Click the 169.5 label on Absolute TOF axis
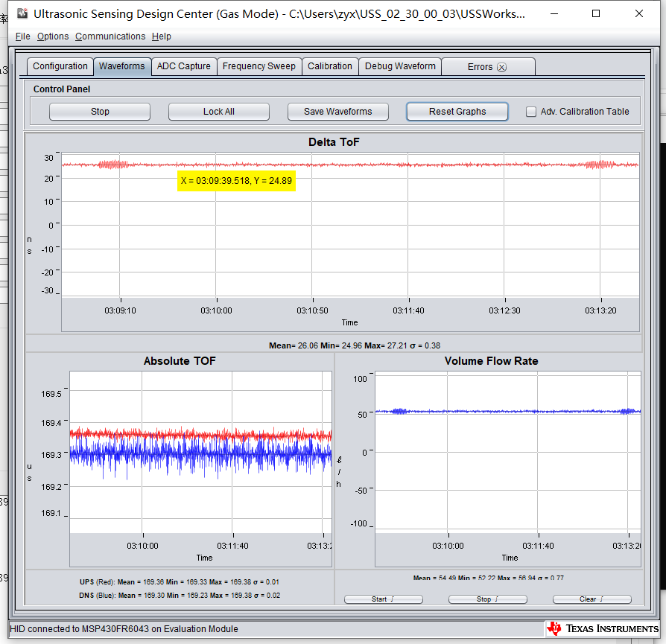Viewport: 666px width, 644px height. point(51,394)
